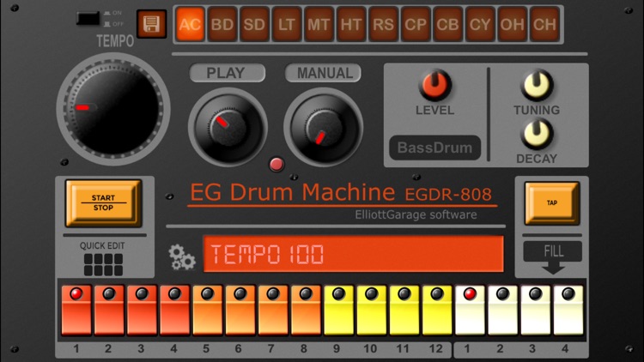Toggle red step pad 1
The width and height of the screenshot is (644, 362).
pyautogui.click(x=76, y=311)
